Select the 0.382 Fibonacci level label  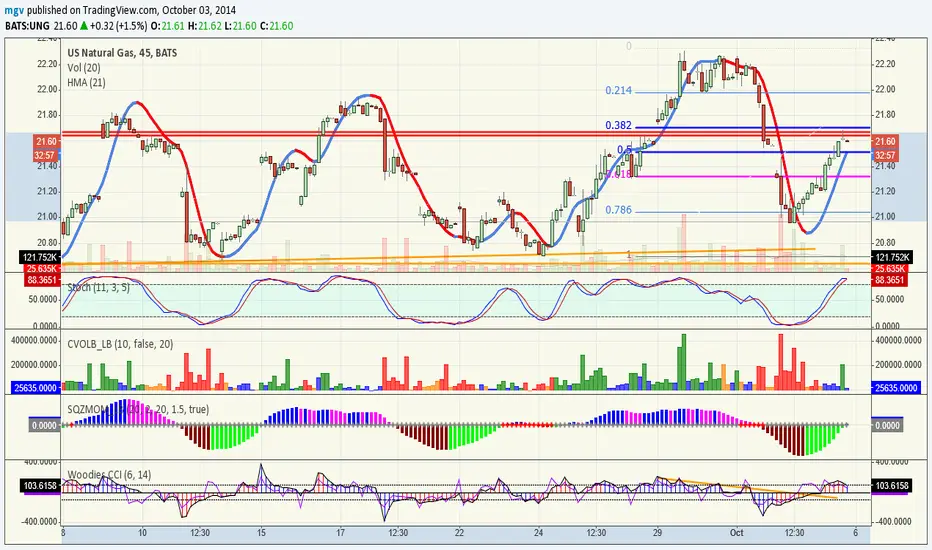click(618, 125)
